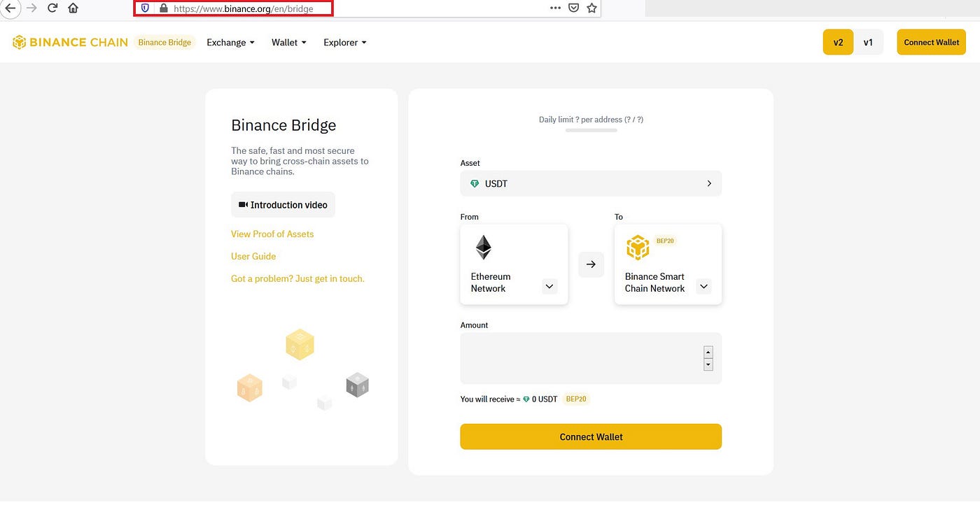The image size is (980, 505).
Task: Play the Introduction video
Action: click(283, 205)
